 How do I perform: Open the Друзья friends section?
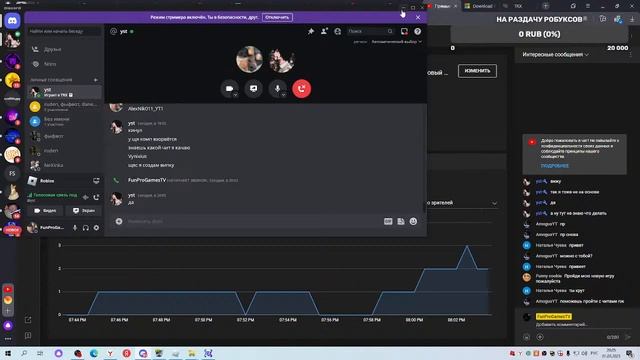pos(64,49)
